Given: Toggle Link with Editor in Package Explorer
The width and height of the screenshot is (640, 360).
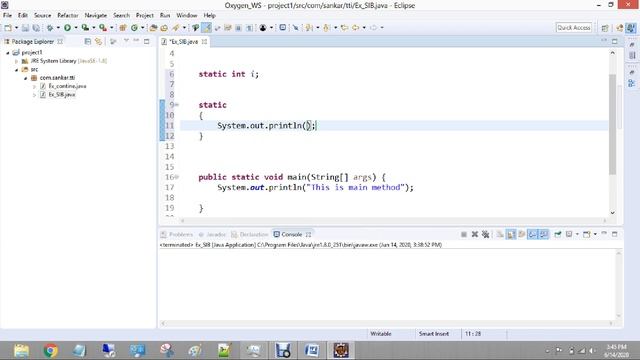Looking at the screenshot, I should [98, 42].
